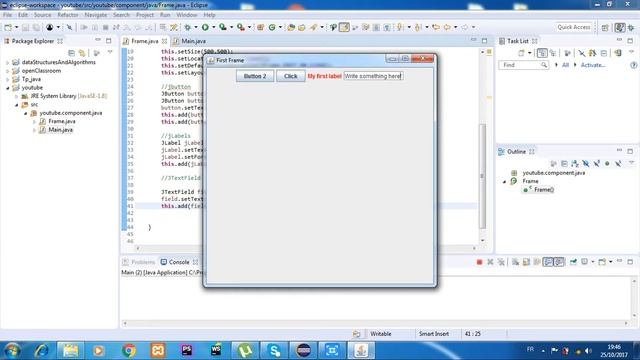This screenshot has height=360, width=640.
Task: Open the Source menu
Action: [42, 15]
